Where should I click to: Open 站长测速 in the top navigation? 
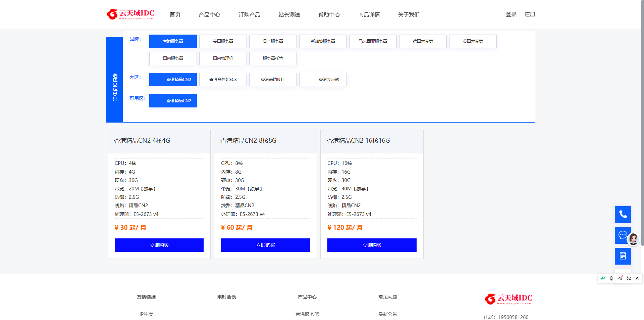pos(289,14)
